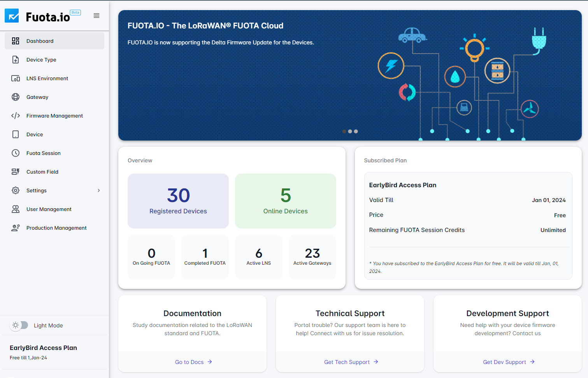Click the Documentation card heading

click(x=192, y=313)
